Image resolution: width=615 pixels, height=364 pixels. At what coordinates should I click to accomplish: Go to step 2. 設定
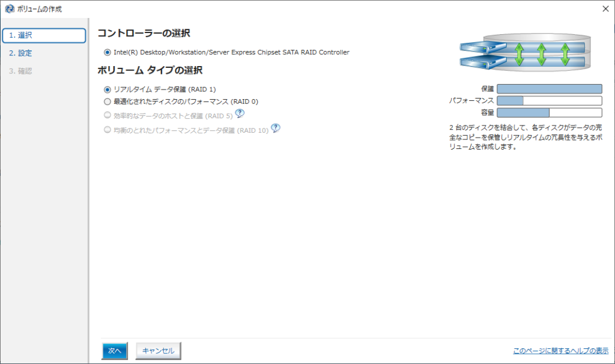coord(20,53)
